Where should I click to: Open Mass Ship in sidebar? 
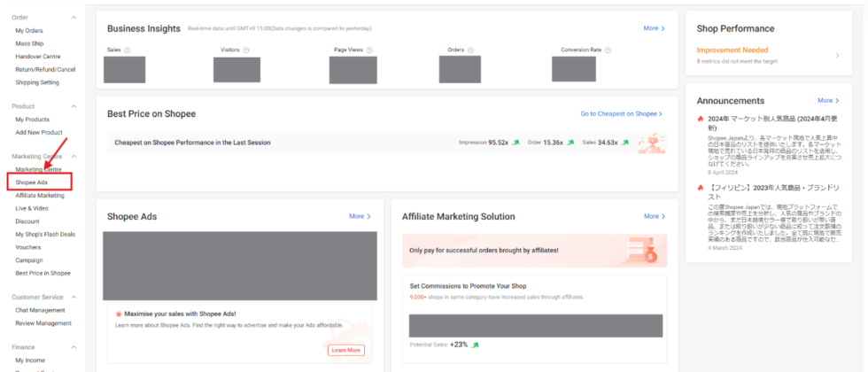[29, 43]
